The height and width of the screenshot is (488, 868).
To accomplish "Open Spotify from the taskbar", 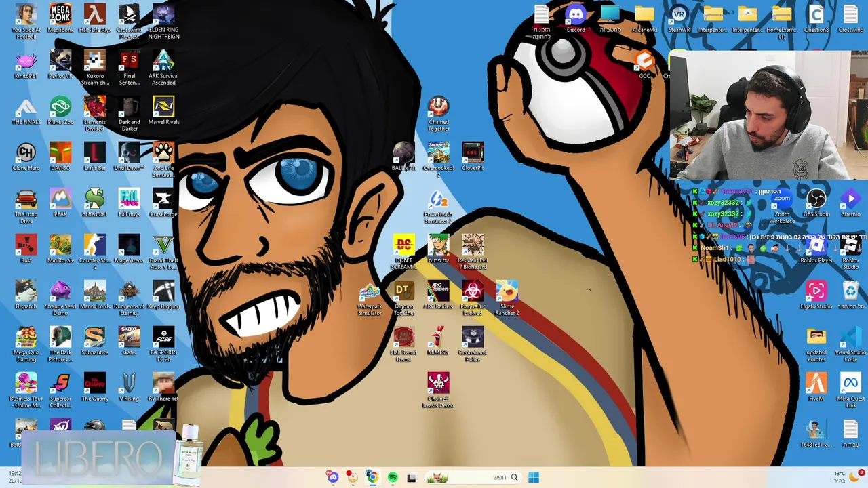I will [x=393, y=478].
